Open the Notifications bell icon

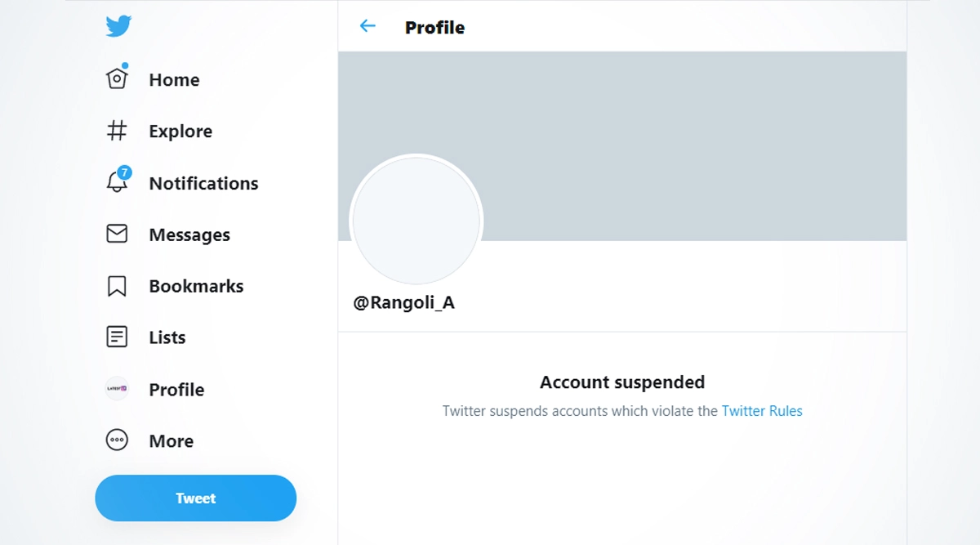pos(118,182)
